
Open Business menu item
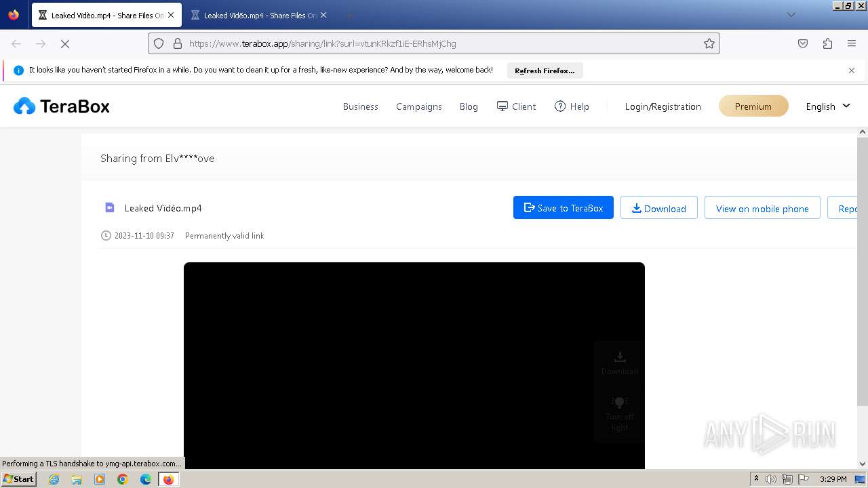(361, 106)
